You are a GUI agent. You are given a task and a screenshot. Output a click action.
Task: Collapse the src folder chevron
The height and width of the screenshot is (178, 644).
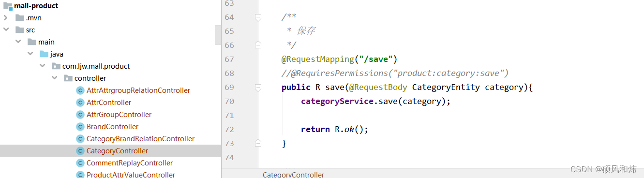[x=6, y=30]
